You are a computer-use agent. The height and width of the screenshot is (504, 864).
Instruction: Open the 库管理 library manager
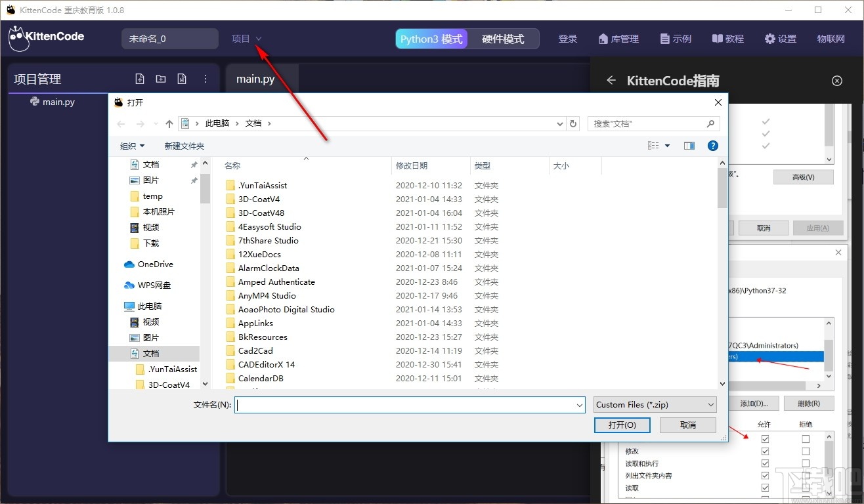[x=618, y=39]
